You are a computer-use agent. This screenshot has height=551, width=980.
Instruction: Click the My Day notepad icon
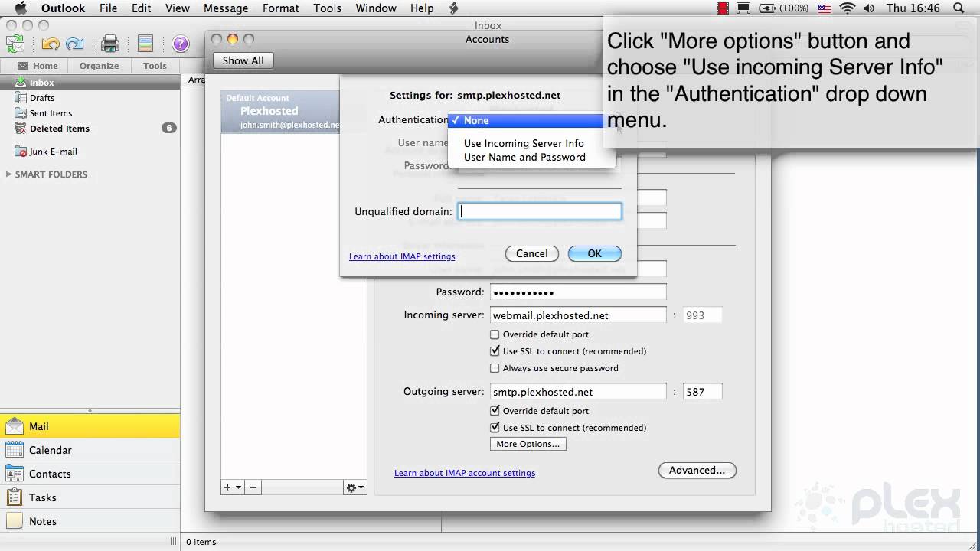145,44
